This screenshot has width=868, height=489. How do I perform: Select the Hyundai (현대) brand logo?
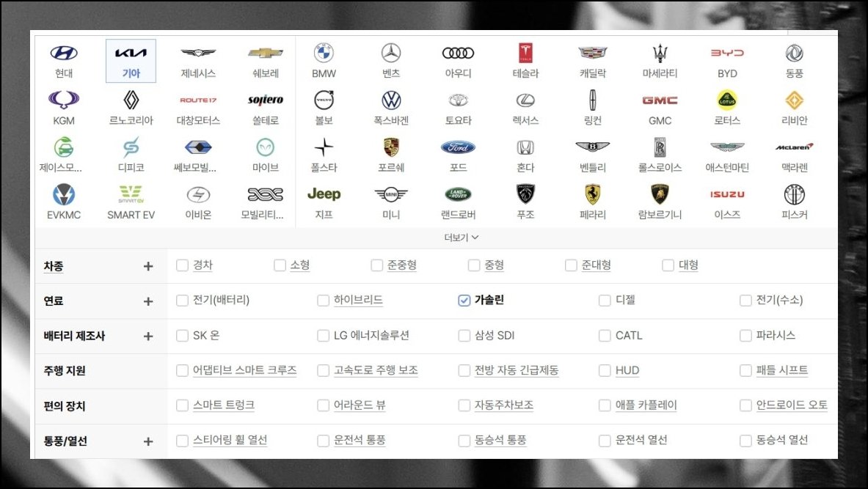64,53
